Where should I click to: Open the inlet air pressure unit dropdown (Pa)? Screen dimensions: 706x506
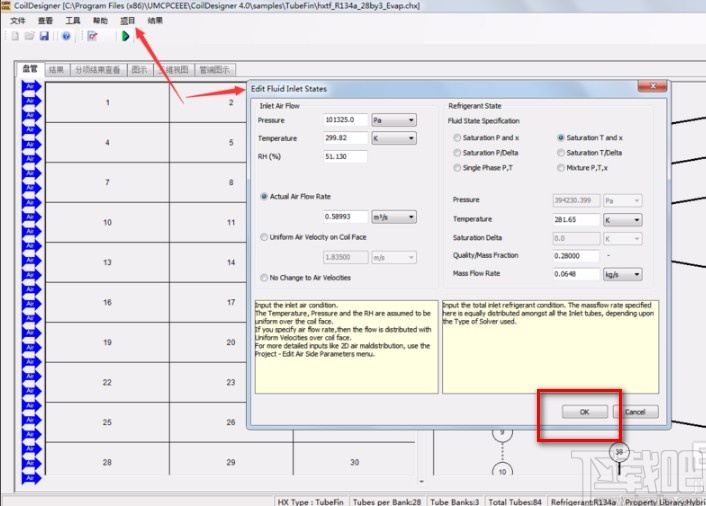point(393,120)
